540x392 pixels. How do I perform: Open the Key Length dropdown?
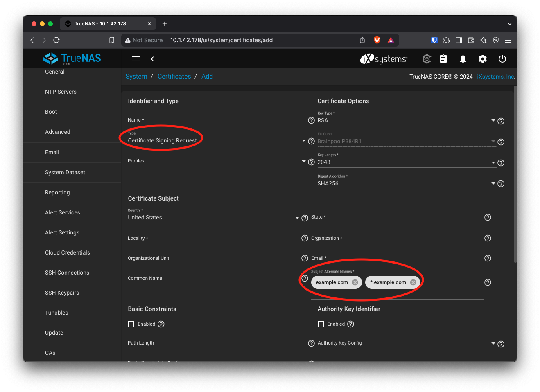click(407, 162)
